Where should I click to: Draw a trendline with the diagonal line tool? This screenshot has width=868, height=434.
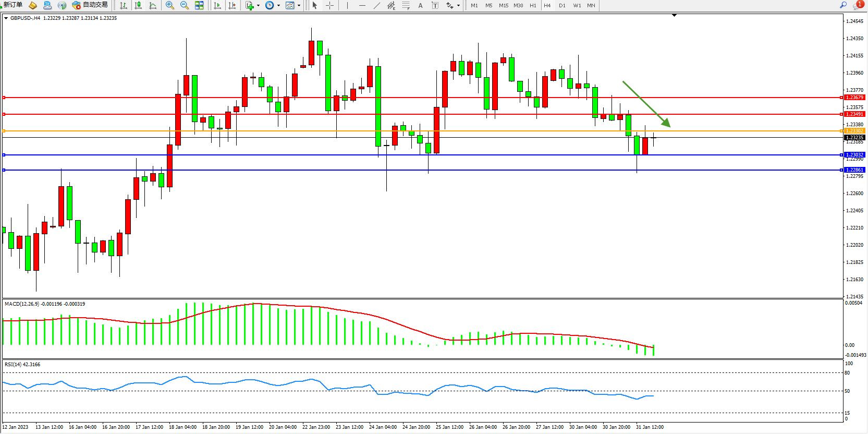pyautogui.click(x=376, y=5)
